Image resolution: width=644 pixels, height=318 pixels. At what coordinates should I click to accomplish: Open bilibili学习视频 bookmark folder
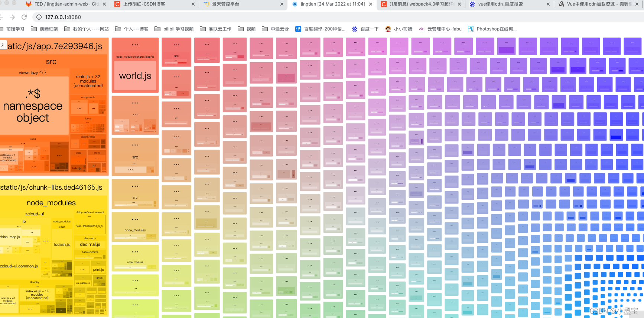pyautogui.click(x=174, y=29)
